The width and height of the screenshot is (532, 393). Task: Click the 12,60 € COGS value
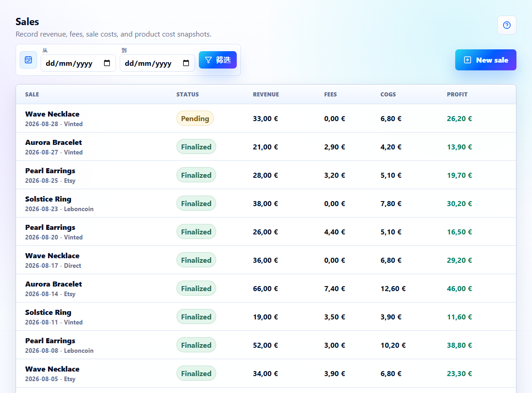[x=393, y=288]
